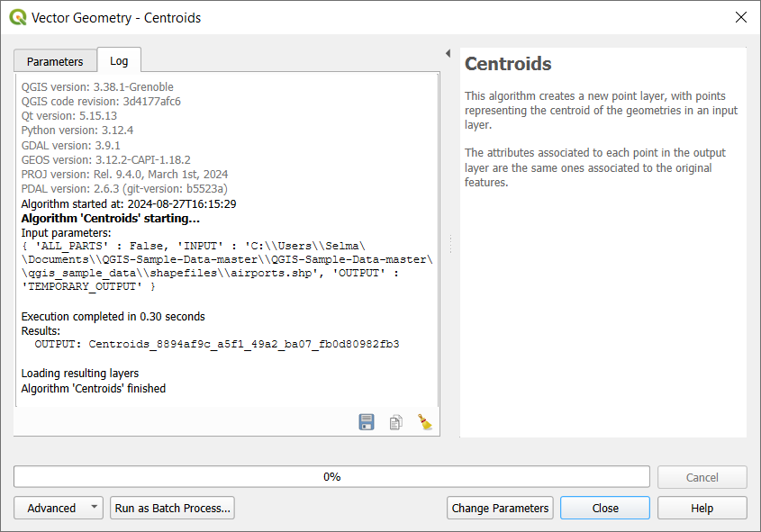Save the log to a file

(x=367, y=422)
